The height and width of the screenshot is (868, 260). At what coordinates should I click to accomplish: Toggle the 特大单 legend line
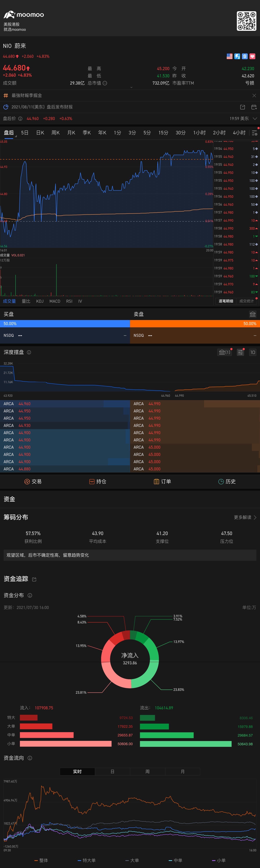86,860
